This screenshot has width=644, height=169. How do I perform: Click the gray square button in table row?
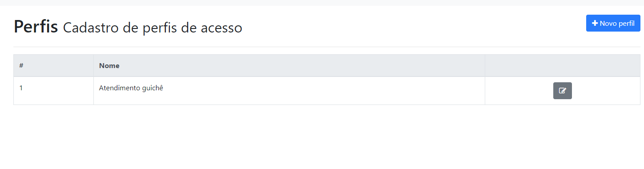[x=562, y=91]
